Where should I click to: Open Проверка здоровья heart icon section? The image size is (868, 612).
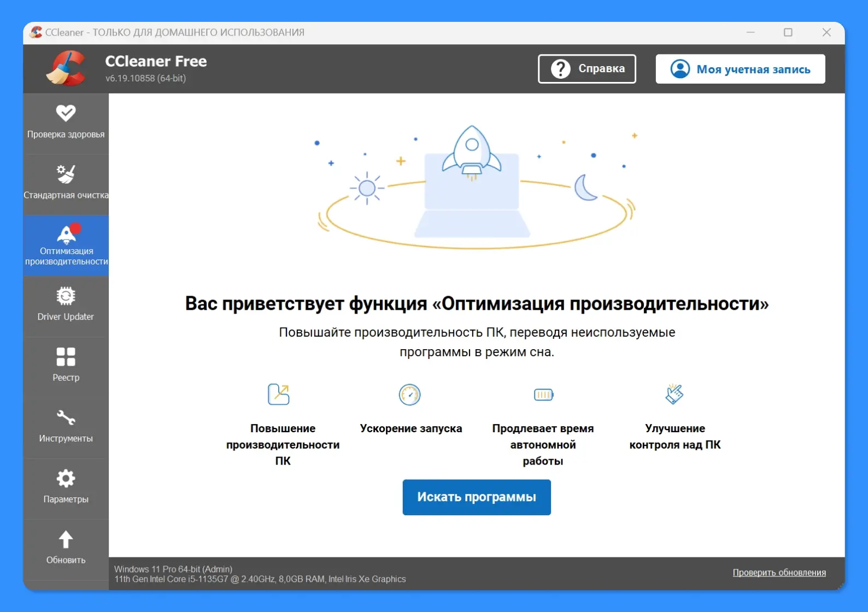(66, 113)
